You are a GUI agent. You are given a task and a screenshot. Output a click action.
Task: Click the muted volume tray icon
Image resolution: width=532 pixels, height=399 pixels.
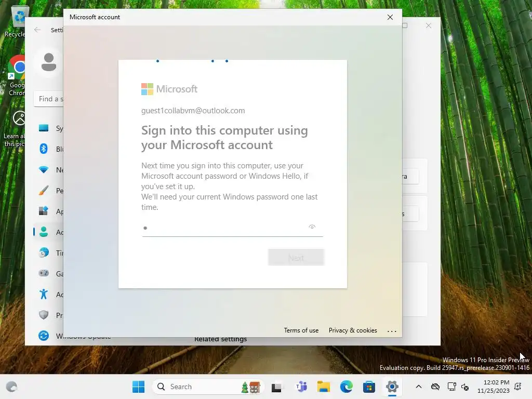(465, 387)
